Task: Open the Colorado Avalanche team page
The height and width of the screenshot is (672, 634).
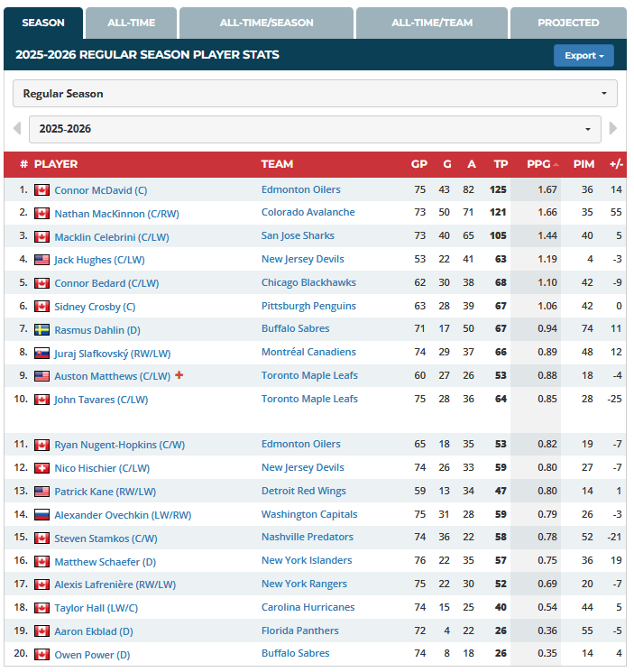Action: [x=308, y=212]
